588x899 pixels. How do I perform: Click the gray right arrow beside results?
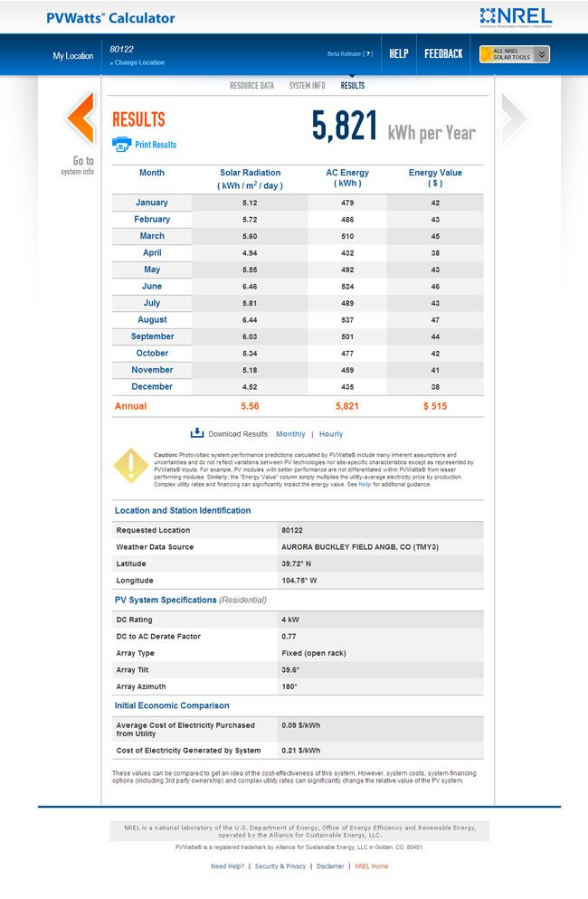(513, 117)
